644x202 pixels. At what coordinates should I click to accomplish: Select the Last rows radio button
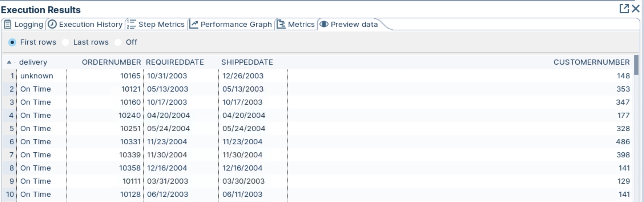65,42
